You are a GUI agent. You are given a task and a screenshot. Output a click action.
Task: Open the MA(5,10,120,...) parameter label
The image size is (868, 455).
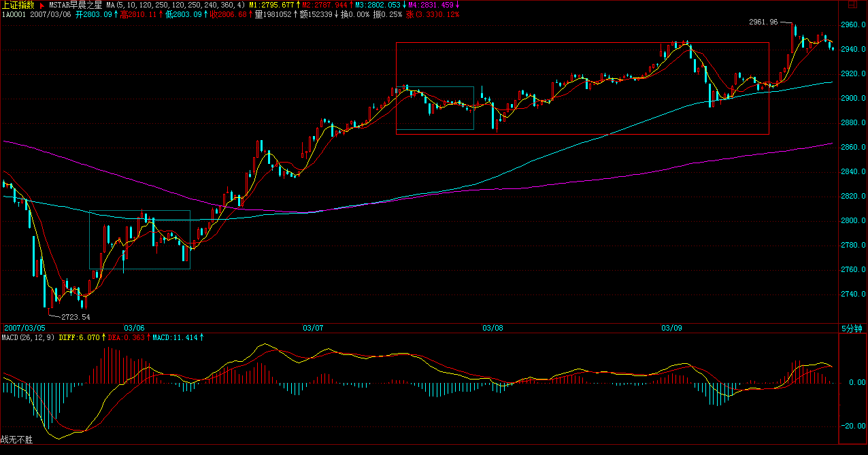click(176, 5)
